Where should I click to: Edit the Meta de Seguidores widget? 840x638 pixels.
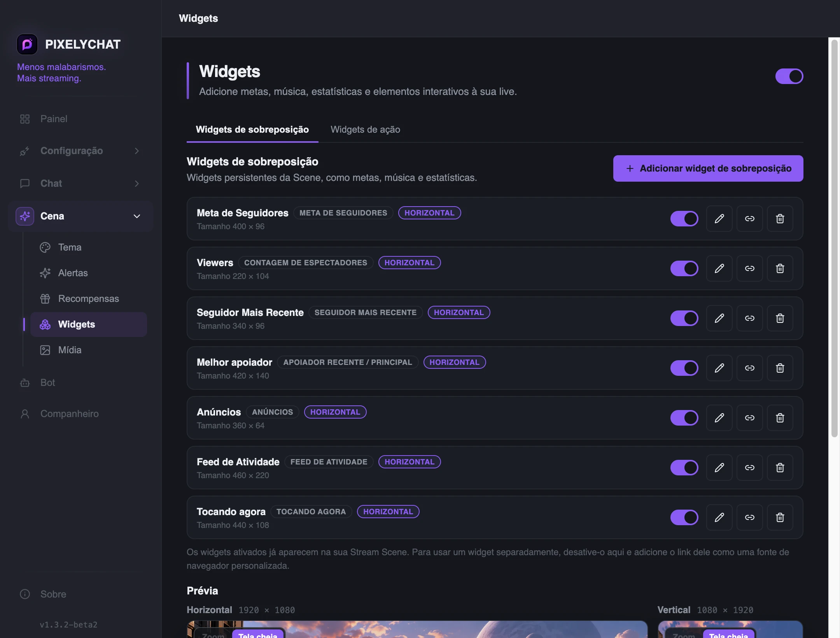pyautogui.click(x=719, y=219)
